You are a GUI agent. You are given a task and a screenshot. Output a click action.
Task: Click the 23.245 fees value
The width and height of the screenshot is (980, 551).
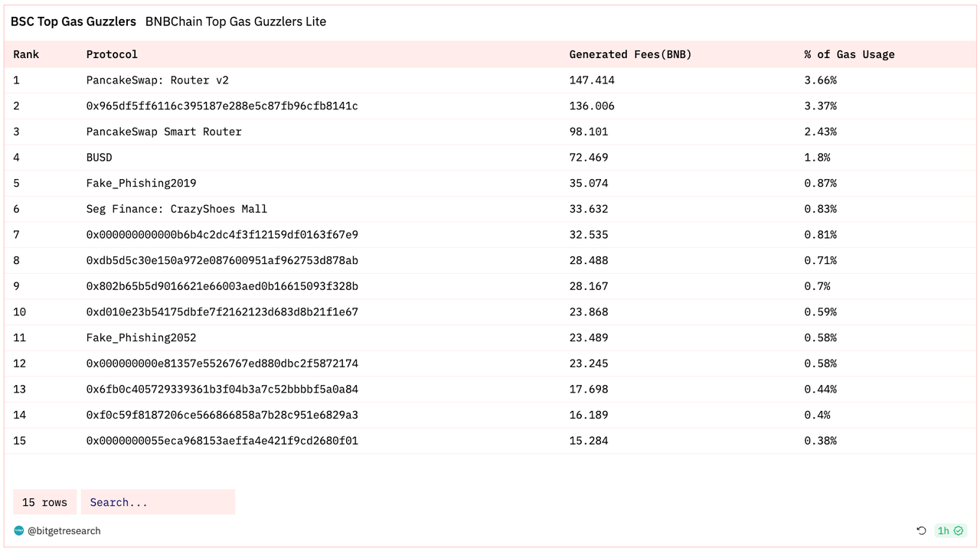589,364
